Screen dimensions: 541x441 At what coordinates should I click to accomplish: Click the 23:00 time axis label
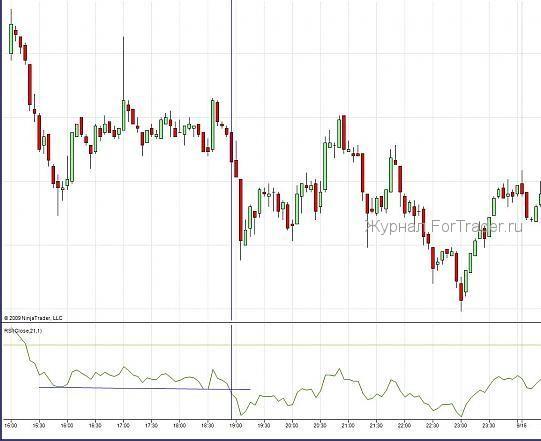pos(461,426)
